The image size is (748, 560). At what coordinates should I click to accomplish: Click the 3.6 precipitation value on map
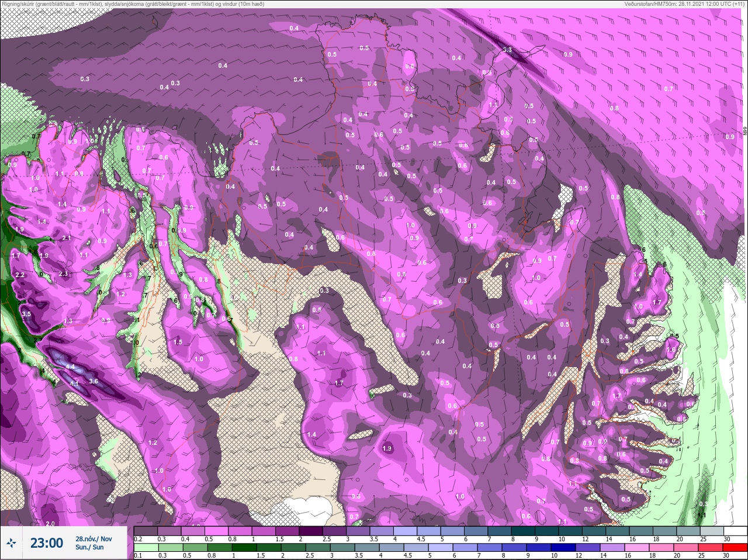pyautogui.click(x=93, y=381)
